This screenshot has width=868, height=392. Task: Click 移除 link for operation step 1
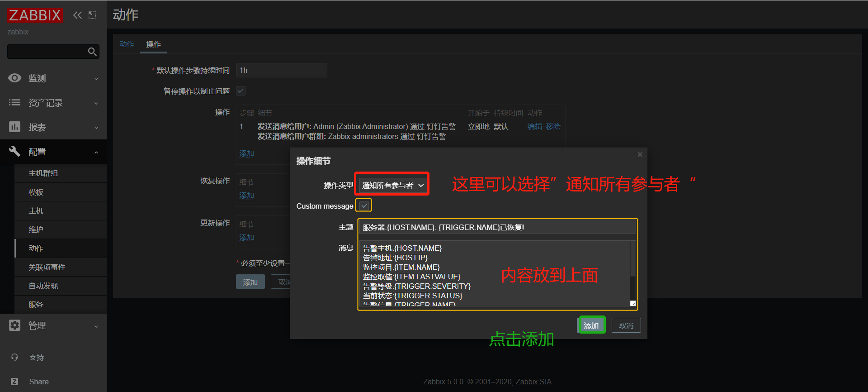tap(553, 127)
